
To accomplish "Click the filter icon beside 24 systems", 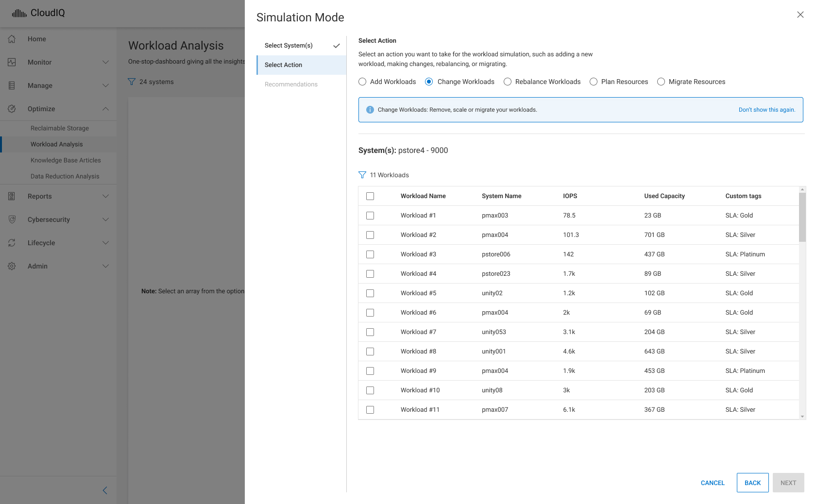I will (x=132, y=82).
